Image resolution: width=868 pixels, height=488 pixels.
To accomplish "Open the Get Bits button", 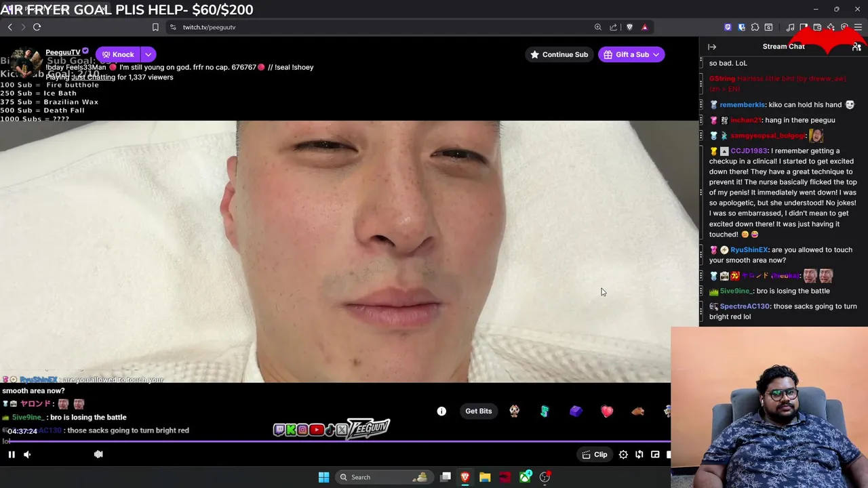I will [478, 411].
